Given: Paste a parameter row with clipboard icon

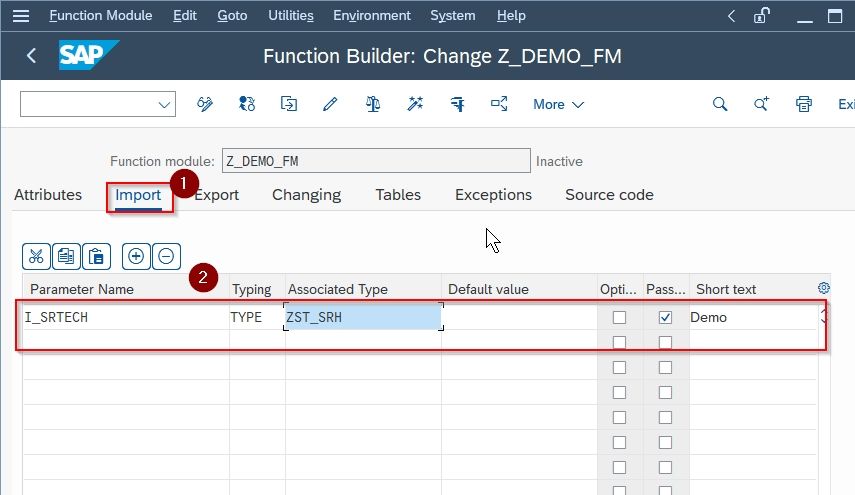Looking at the screenshot, I should click(97, 256).
